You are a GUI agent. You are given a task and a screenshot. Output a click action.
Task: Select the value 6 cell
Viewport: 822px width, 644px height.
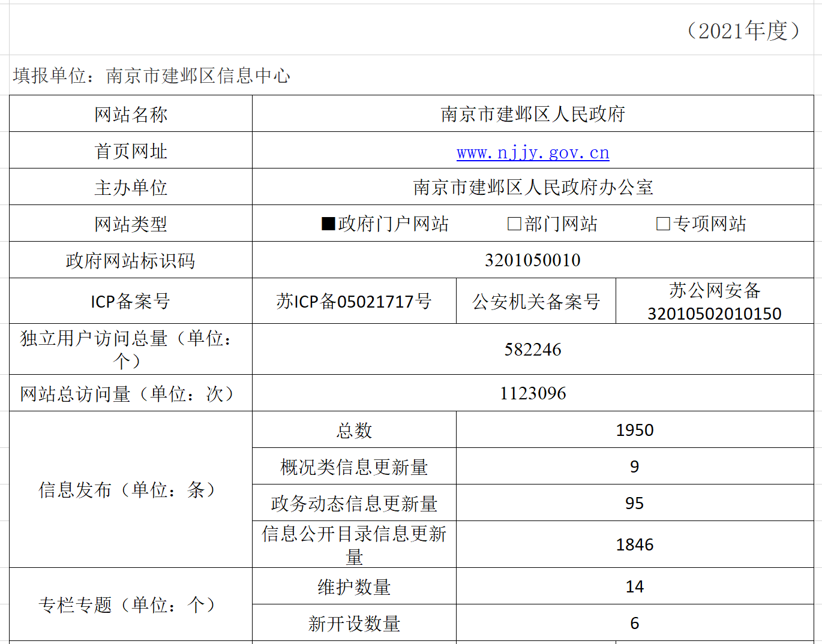635,623
